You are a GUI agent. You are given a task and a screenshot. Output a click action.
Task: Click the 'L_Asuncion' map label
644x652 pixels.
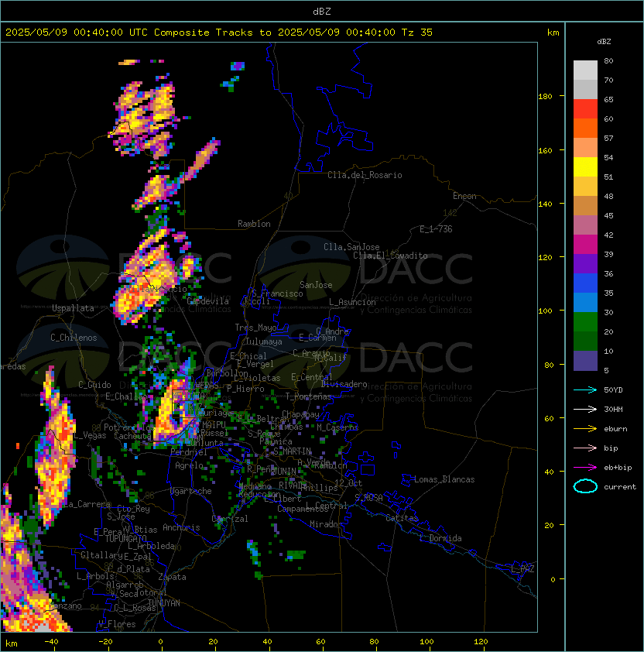pos(352,302)
